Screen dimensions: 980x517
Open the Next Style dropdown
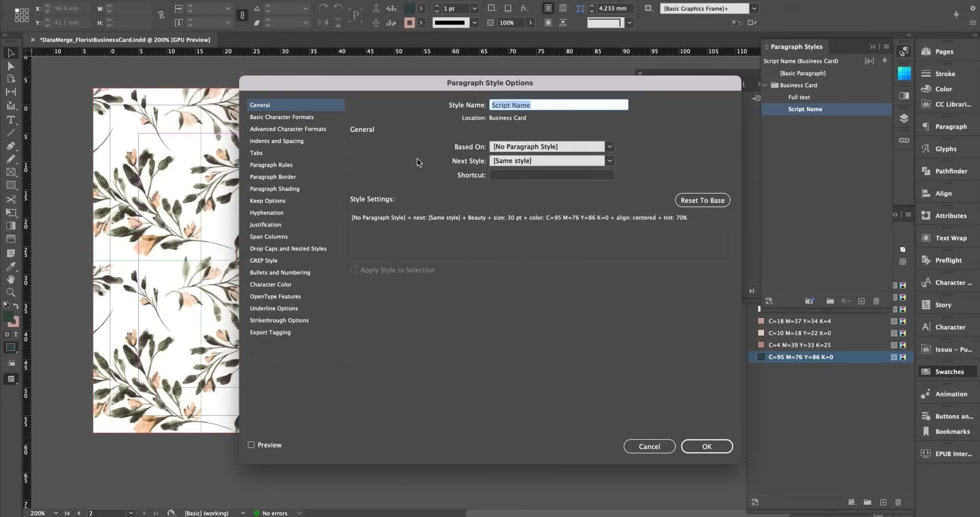(x=609, y=160)
